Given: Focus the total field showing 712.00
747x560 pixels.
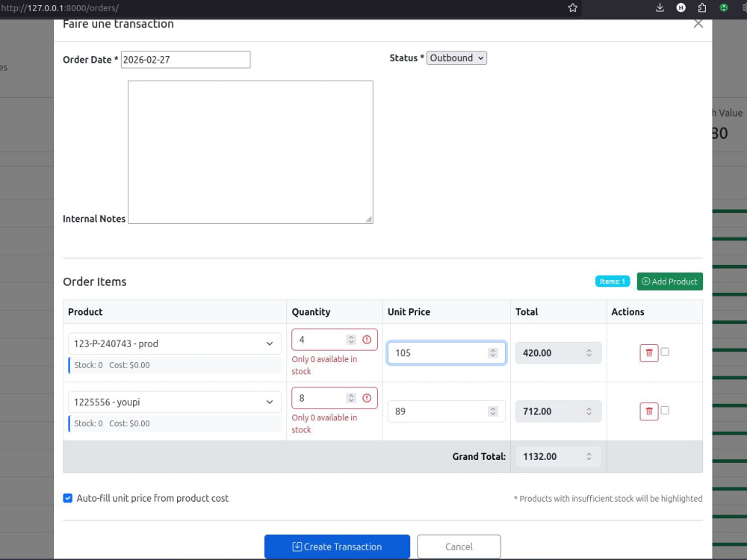Looking at the screenshot, I should [x=558, y=411].
